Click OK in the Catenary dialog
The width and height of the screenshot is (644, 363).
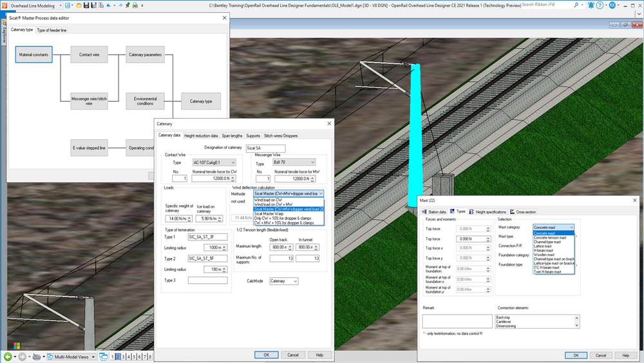pyautogui.click(x=266, y=355)
